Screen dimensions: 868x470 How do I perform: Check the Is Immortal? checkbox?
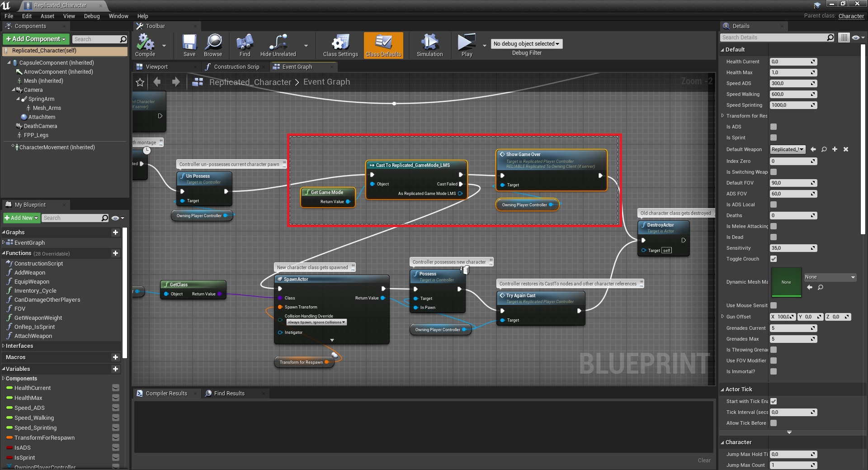pyautogui.click(x=774, y=372)
